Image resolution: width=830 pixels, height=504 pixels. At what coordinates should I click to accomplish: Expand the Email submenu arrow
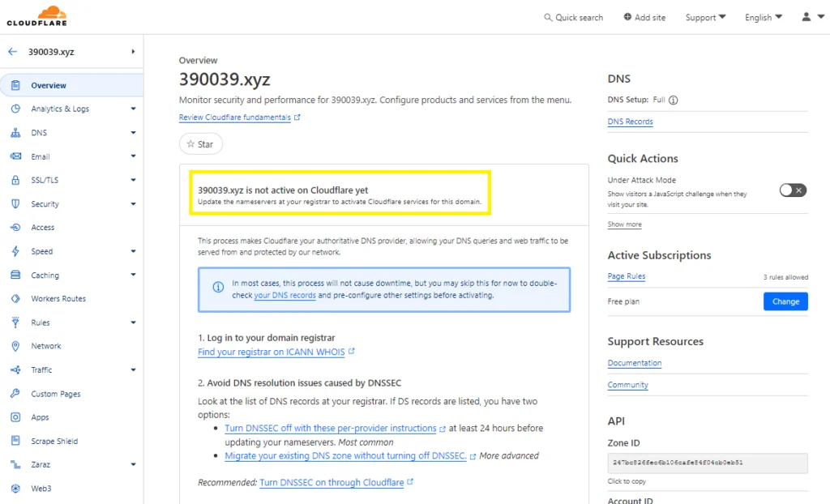pos(134,156)
